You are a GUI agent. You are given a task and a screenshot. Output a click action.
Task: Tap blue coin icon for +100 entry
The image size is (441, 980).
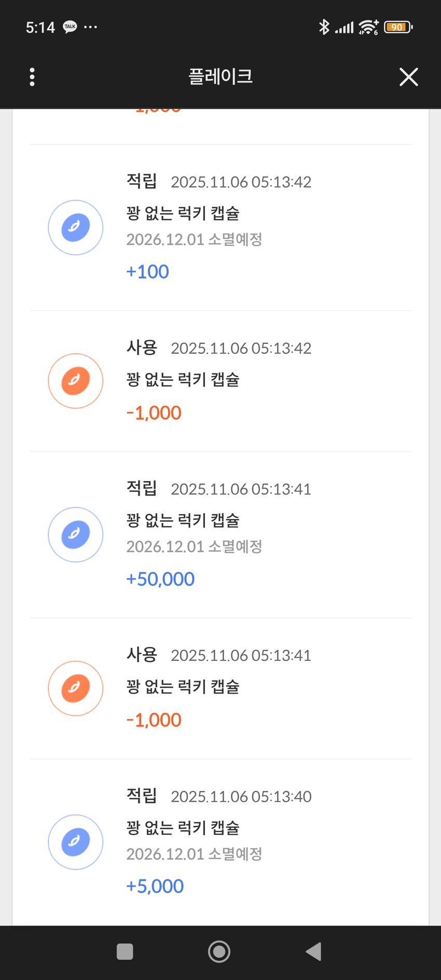click(x=76, y=227)
